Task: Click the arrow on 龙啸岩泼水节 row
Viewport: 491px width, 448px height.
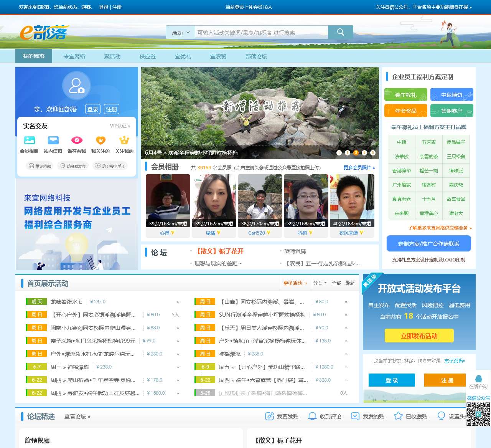Action: 178,302
